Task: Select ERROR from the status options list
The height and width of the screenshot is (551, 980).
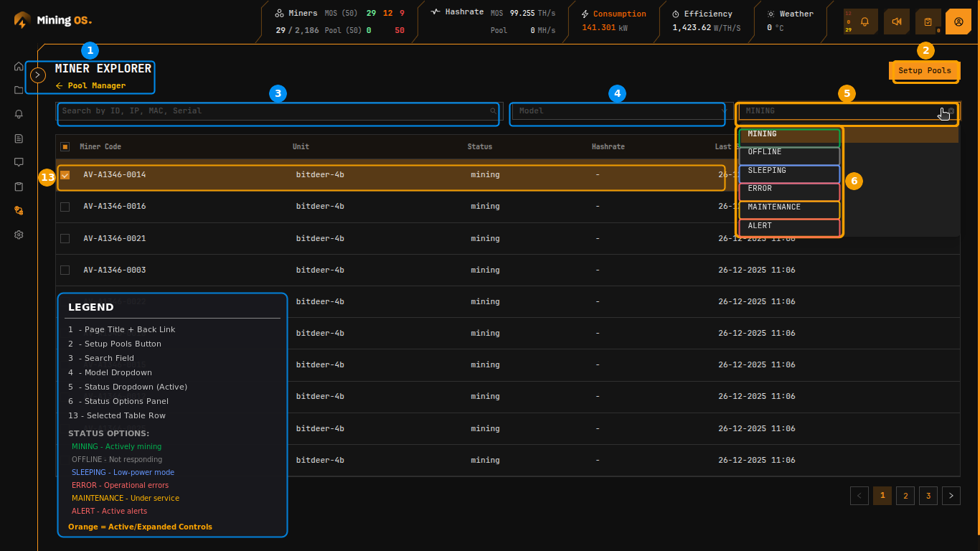Action: [788, 188]
